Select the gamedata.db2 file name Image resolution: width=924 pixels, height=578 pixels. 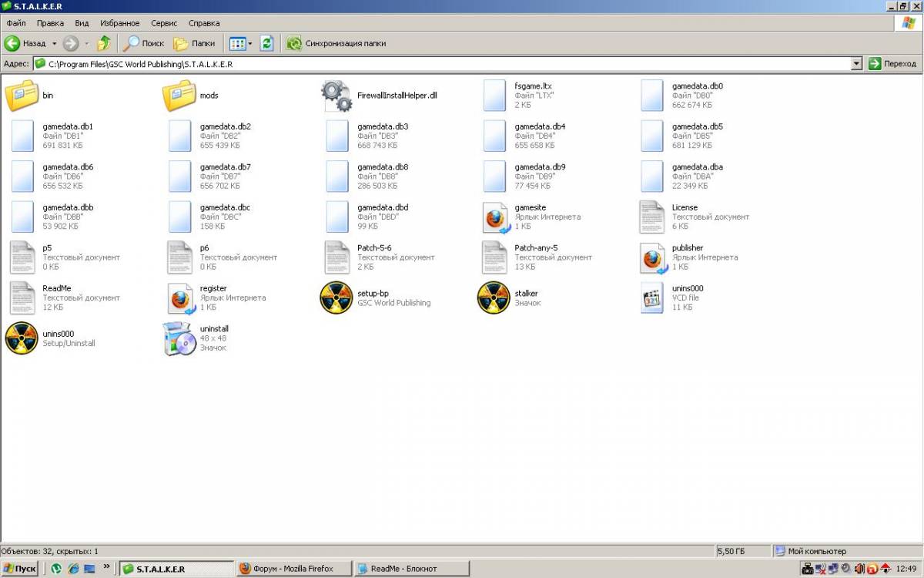tap(226, 126)
